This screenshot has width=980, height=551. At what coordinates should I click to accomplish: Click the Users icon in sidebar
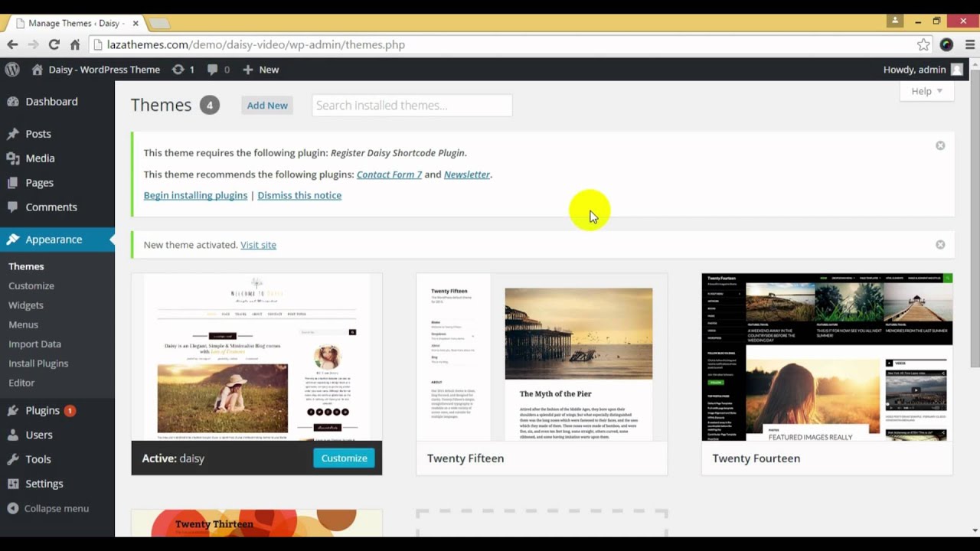(13, 435)
